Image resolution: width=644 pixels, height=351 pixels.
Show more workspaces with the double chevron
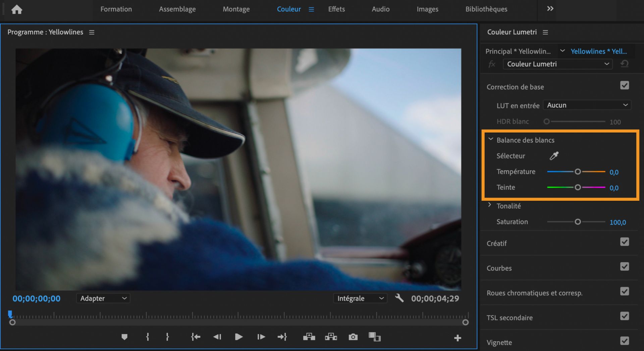click(x=550, y=9)
